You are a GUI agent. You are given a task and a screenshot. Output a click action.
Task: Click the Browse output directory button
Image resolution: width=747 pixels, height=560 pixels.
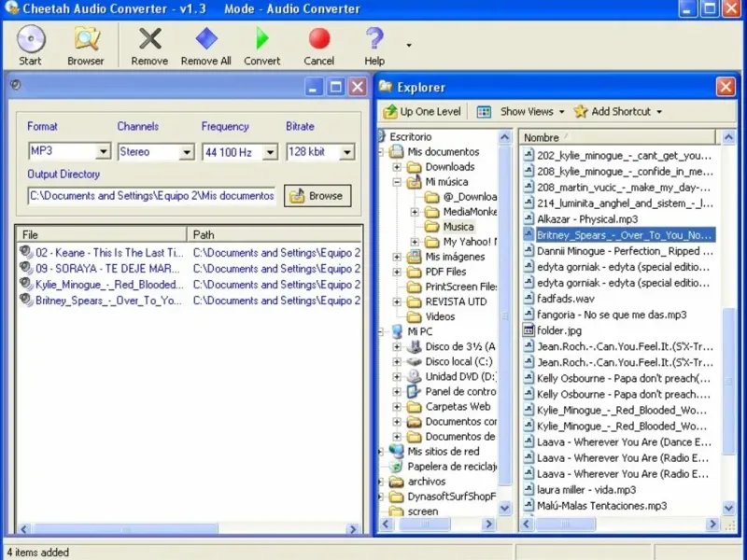pos(317,196)
